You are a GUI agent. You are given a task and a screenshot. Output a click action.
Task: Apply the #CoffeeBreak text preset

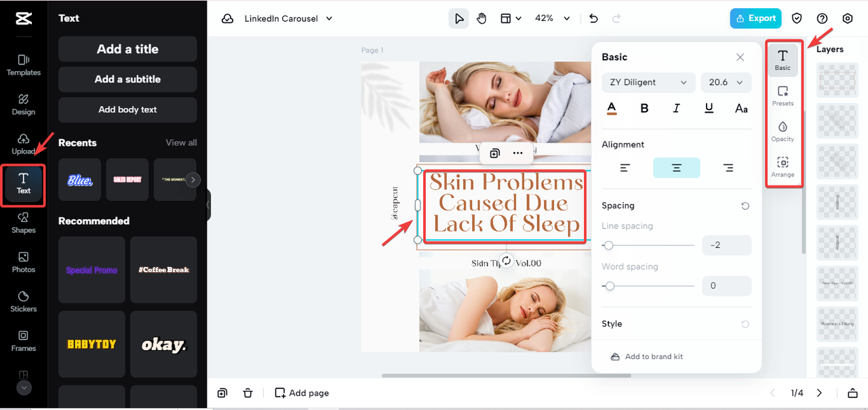(x=163, y=269)
